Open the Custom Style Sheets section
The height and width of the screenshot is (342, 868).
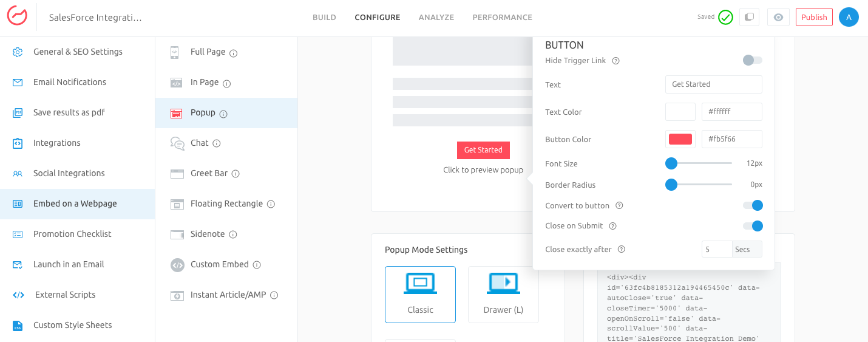[x=78, y=326]
